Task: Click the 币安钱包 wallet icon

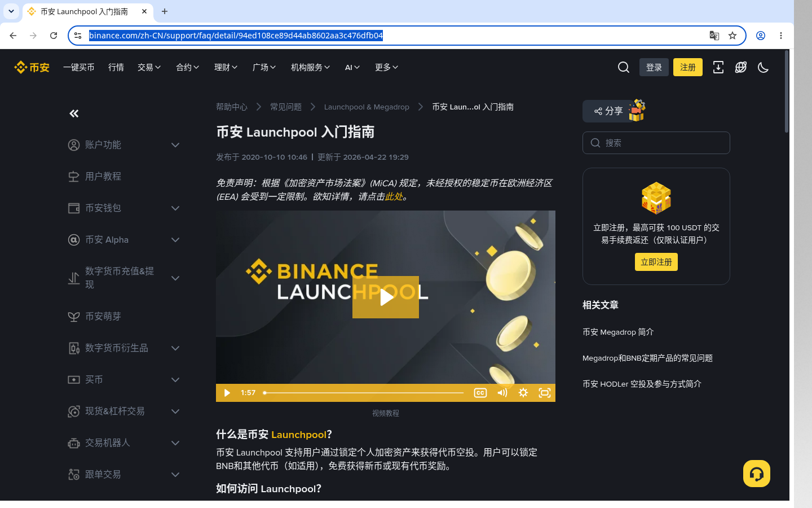Action: point(74,208)
